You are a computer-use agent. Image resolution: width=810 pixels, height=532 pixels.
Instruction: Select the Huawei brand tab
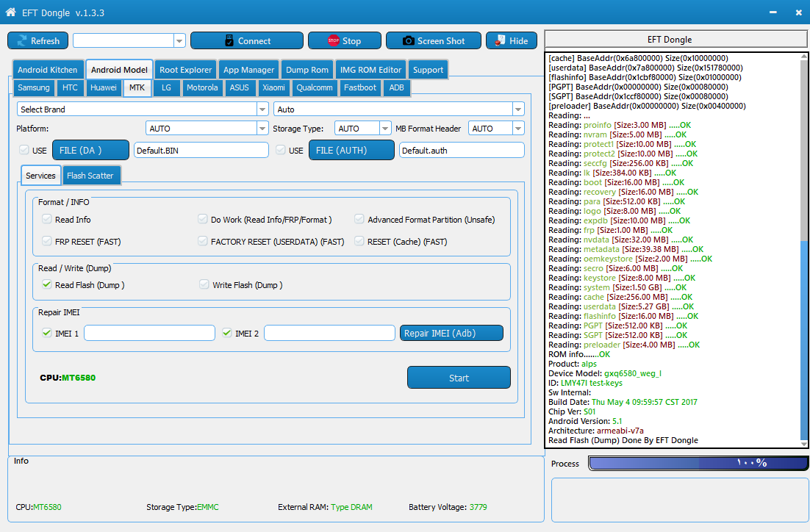(x=104, y=87)
